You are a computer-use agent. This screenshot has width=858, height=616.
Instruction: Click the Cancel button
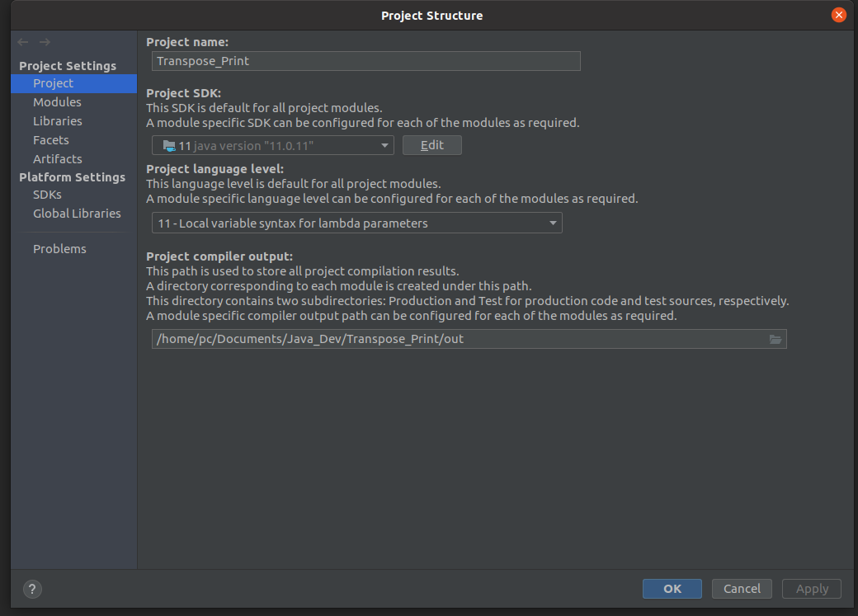(742, 588)
